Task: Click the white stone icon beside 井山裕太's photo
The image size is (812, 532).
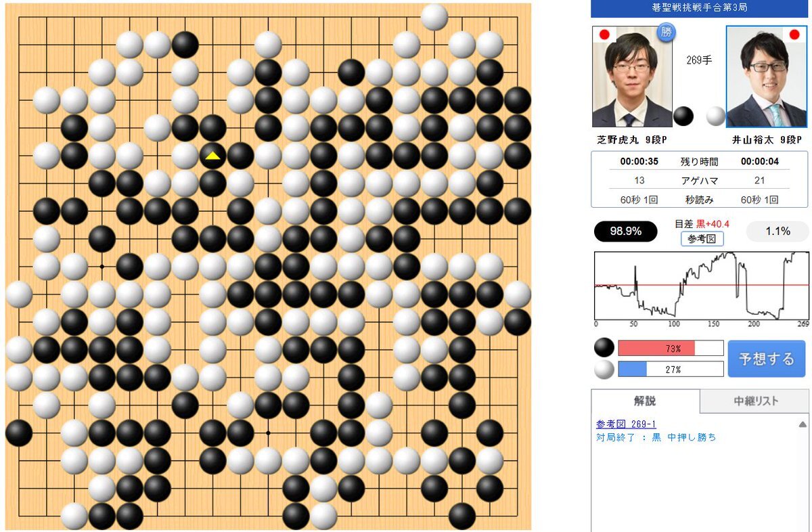Action: click(716, 116)
